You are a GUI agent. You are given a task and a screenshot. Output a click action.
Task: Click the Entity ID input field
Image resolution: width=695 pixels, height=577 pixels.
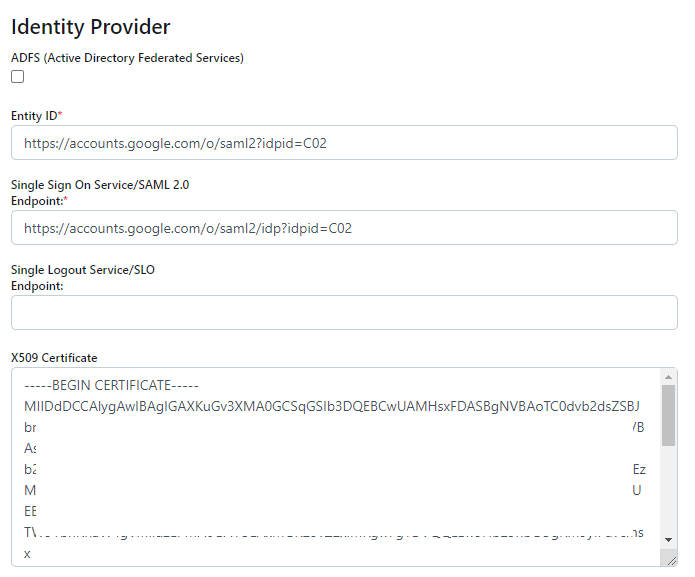[344, 143]
